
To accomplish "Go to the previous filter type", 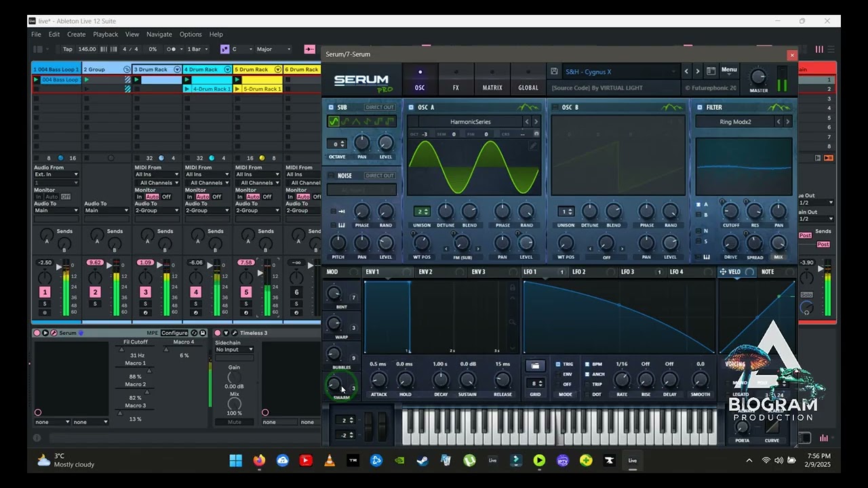I will click(x=778, y=122).
